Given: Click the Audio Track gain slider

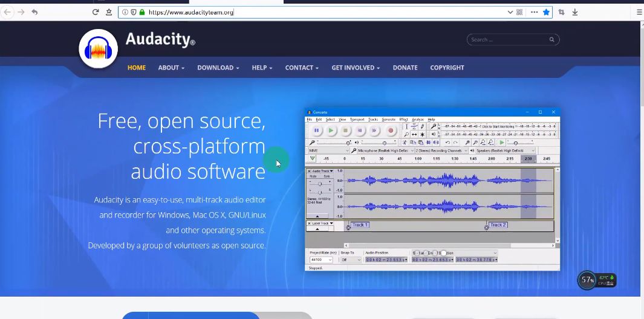Looking at the screenshot, I should 320,184.
